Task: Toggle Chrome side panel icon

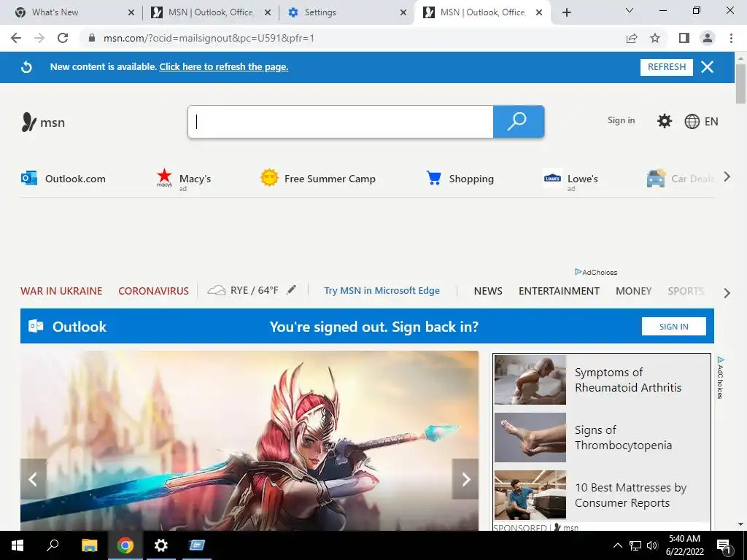Action: [x=684, y=38]
